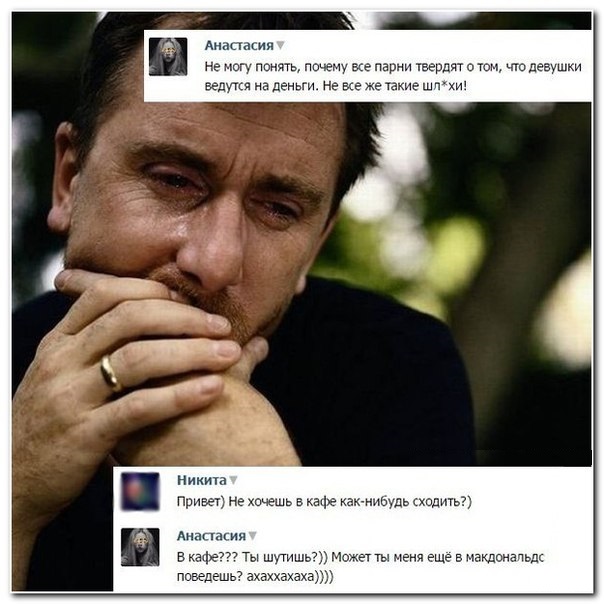Open Анастасия's avatar in the top post

pos(168,56)
